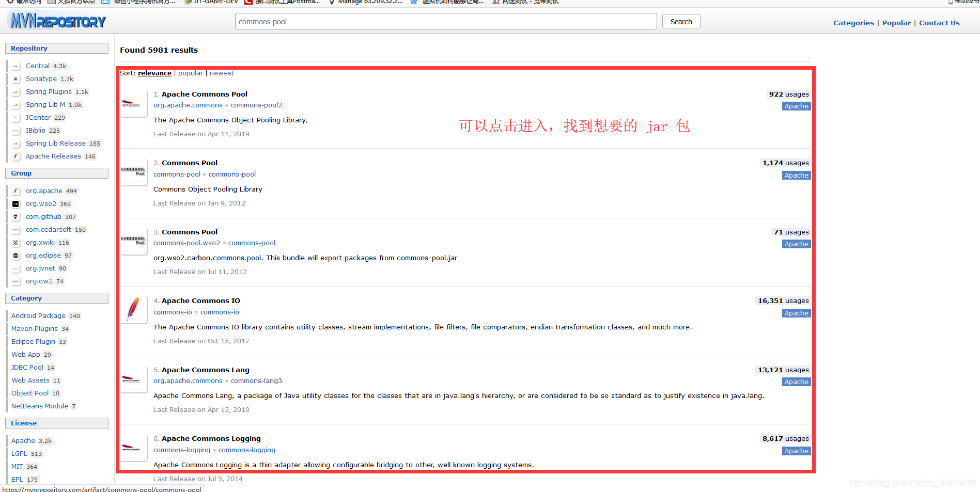Filter by Android Package category

point(38,316)
